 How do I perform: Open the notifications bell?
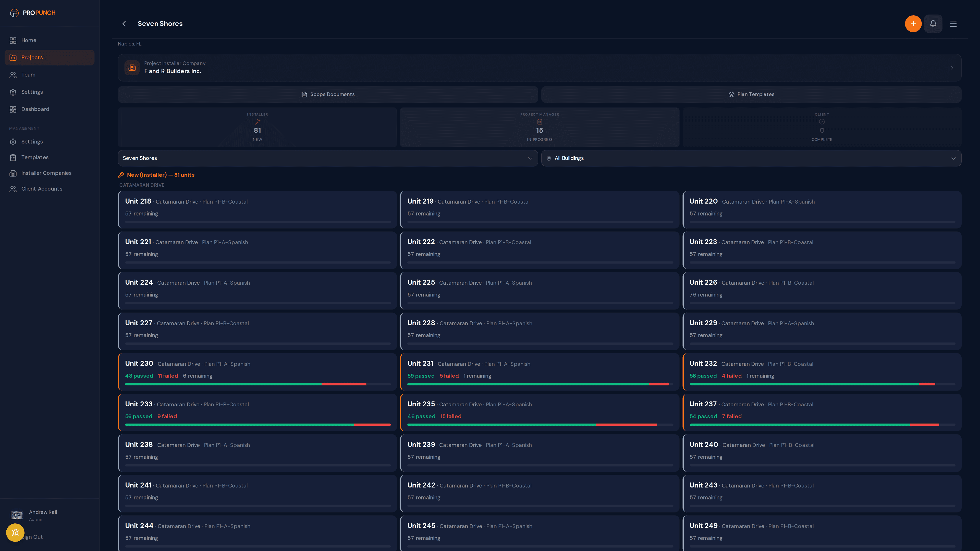pyautogui.click(x=933, y=23)
